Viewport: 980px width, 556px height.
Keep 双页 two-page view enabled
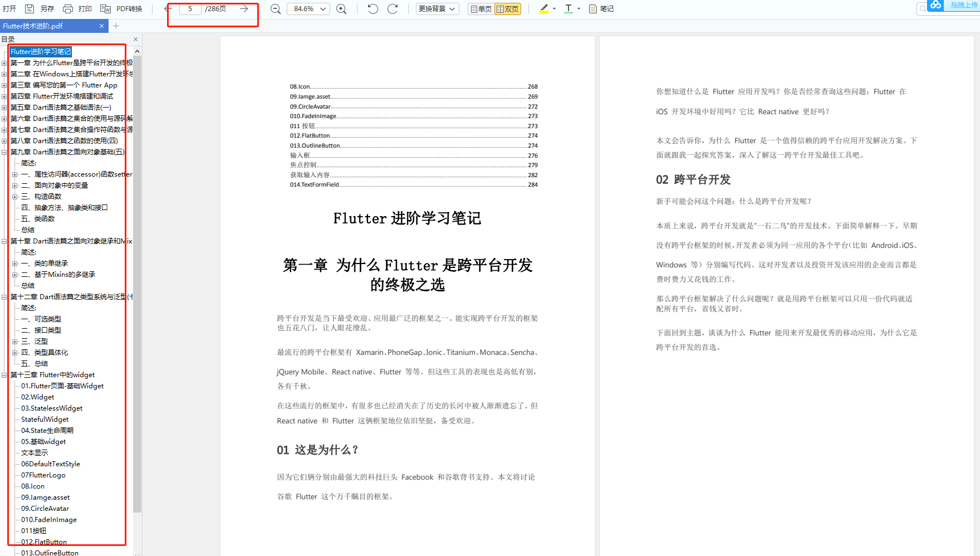507,8
